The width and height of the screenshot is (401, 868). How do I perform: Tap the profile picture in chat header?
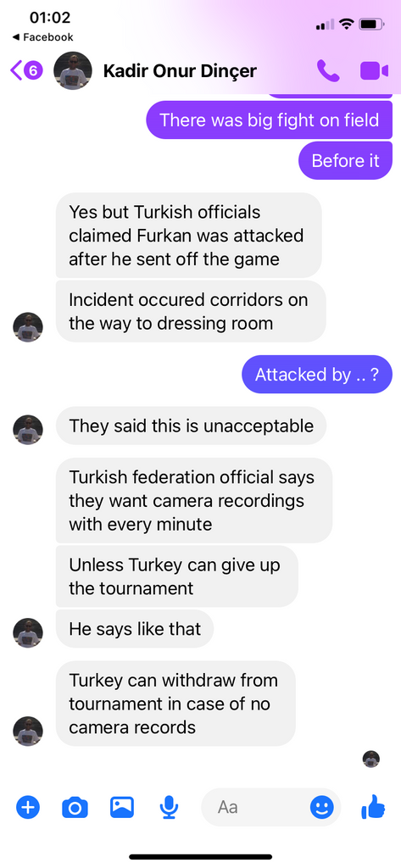point(73,71)
